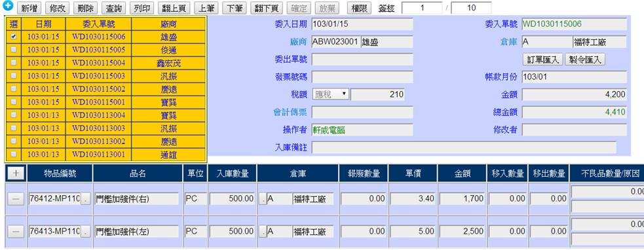
Task: Uncheck the WD1030115006 row checkbox
Action: pos(14,37)
